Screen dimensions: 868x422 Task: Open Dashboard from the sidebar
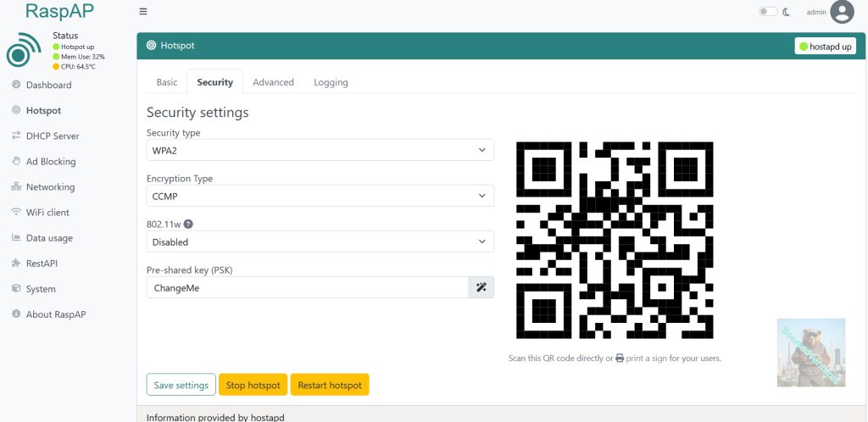pyautogui.click(x=48, y=85)
